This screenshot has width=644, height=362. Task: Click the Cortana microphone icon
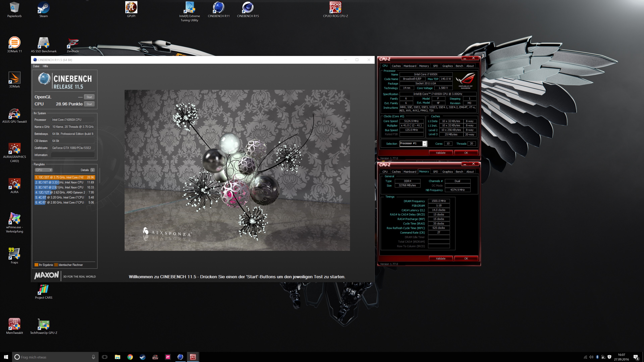pos(94,357)
